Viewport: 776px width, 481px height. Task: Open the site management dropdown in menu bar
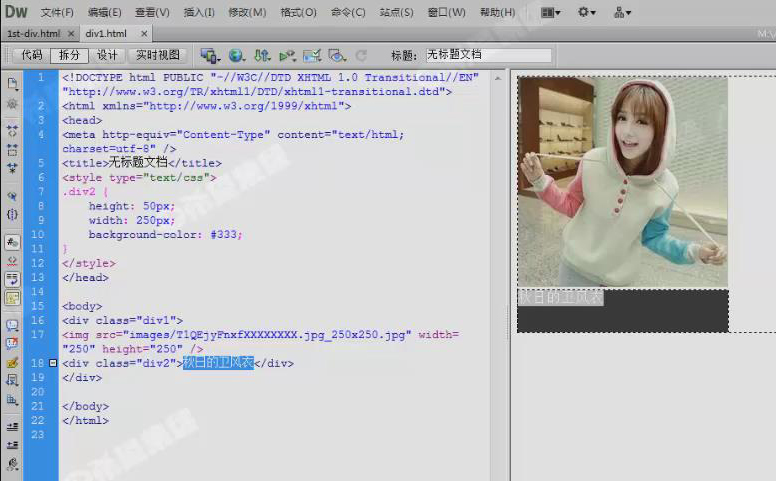pos(622,13)
